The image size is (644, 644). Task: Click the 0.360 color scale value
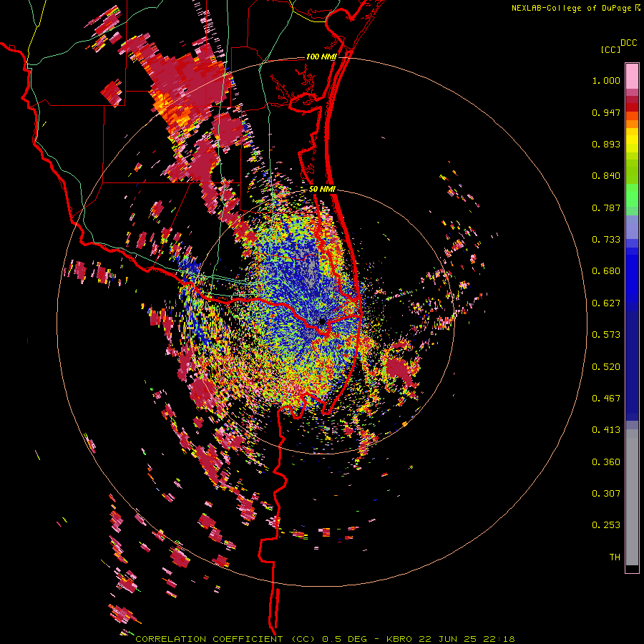click(x=606, y=462)
